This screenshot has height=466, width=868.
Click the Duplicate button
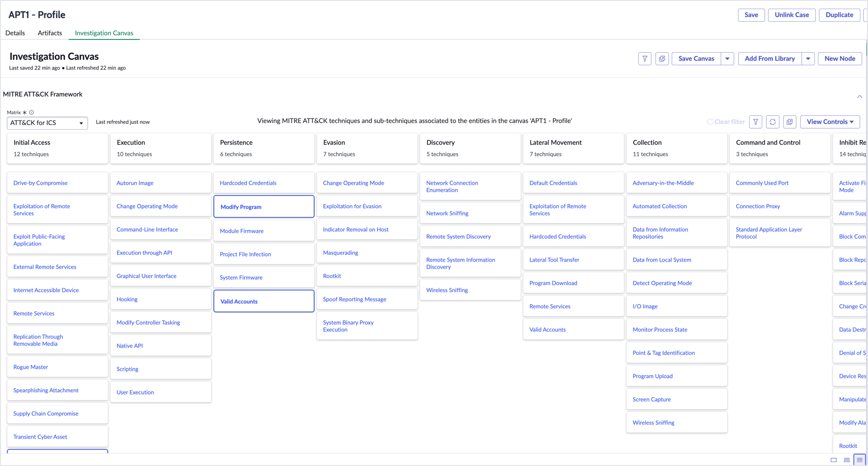(x=839, y=15)
